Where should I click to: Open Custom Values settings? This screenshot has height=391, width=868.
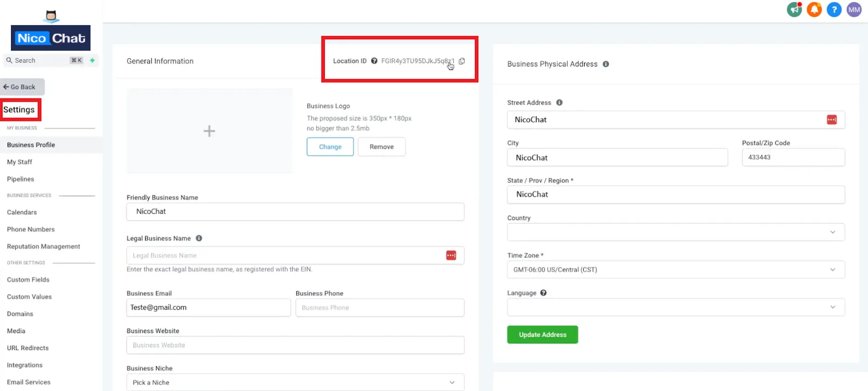pyautogui.click(x=29, y=297)
